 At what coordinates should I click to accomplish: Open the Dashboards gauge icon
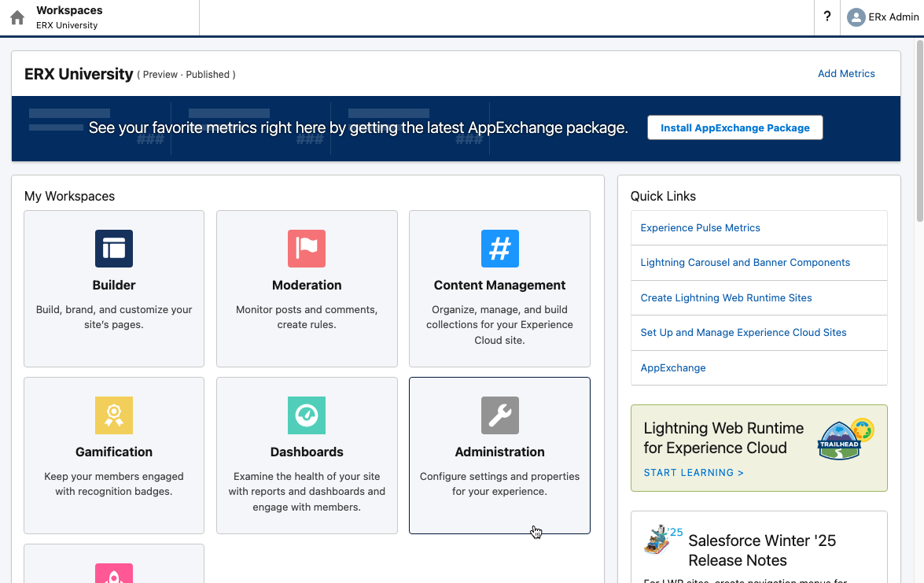point(307,415)
